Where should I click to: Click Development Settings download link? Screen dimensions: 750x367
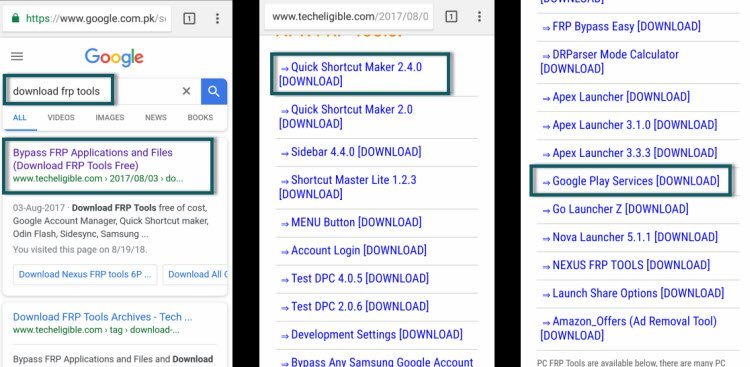(371, 334)
